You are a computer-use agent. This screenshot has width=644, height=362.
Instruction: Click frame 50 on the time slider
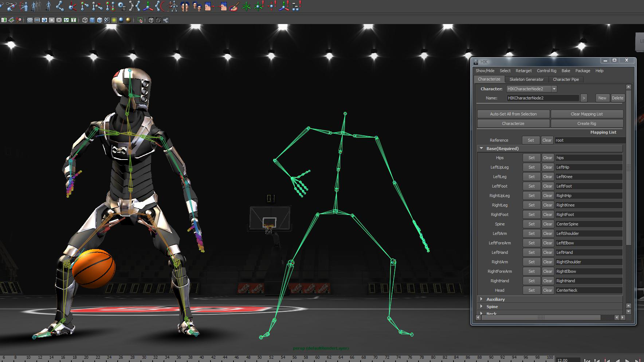pyautogui.click(x=259, y=358)
